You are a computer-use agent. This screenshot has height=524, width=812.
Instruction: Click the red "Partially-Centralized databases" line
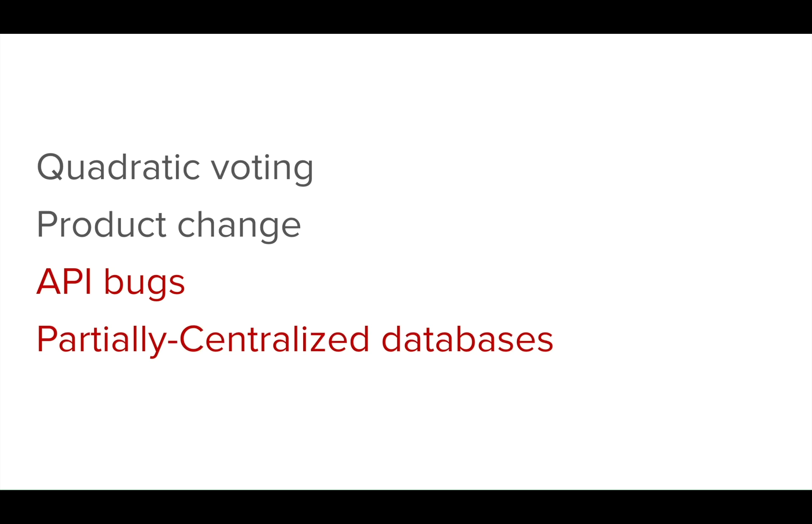coord(295,340)
